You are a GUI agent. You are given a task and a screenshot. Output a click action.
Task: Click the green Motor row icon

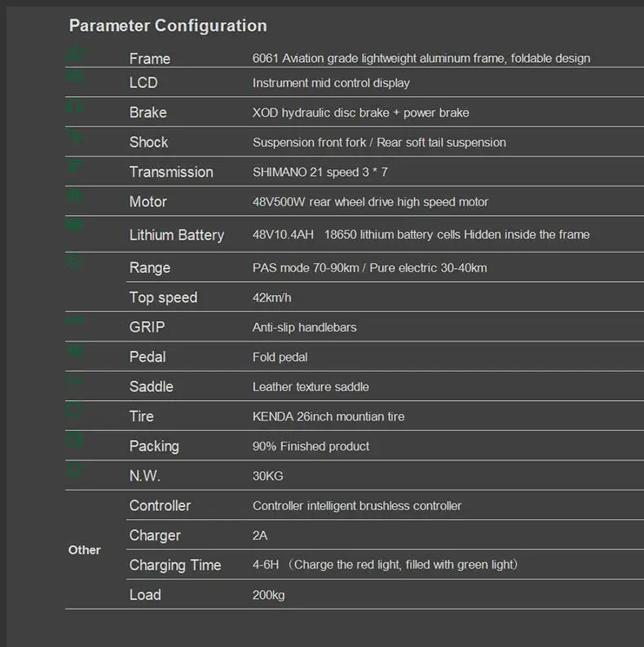coord(75,196)
